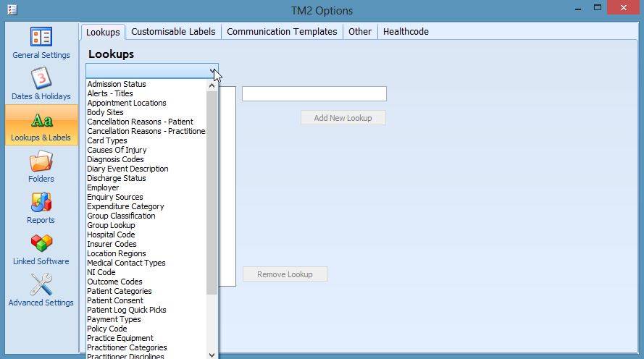The height and width of the screenshot is (359, 644).
Task: Maximize the TM2 Options window
Action: coord(597,8)
